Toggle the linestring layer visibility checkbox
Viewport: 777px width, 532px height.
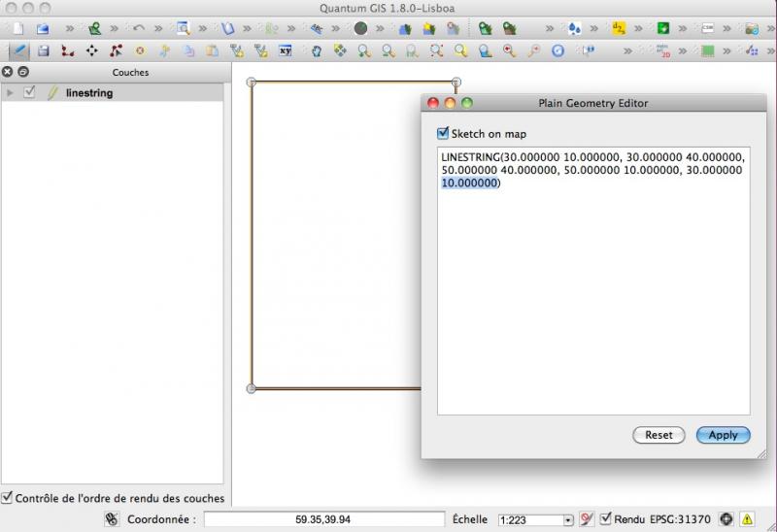tap(30, 93)
